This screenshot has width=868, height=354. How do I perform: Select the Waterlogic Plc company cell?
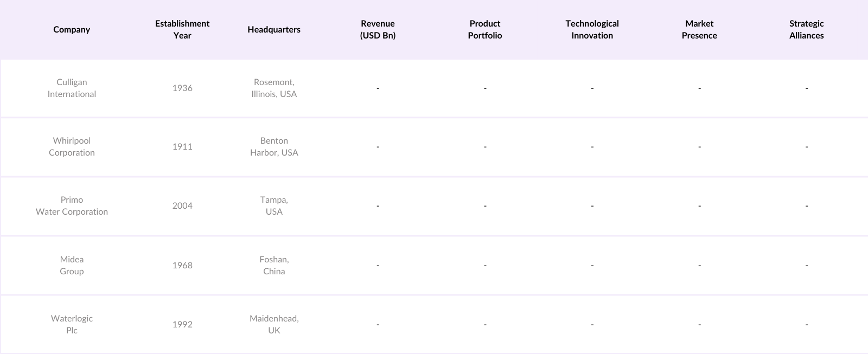coord(72,324)
